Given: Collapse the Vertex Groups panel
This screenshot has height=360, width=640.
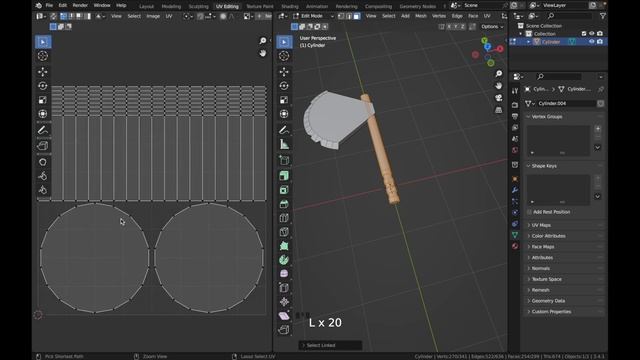Looking at the screenshot, I should pos(528,117).
